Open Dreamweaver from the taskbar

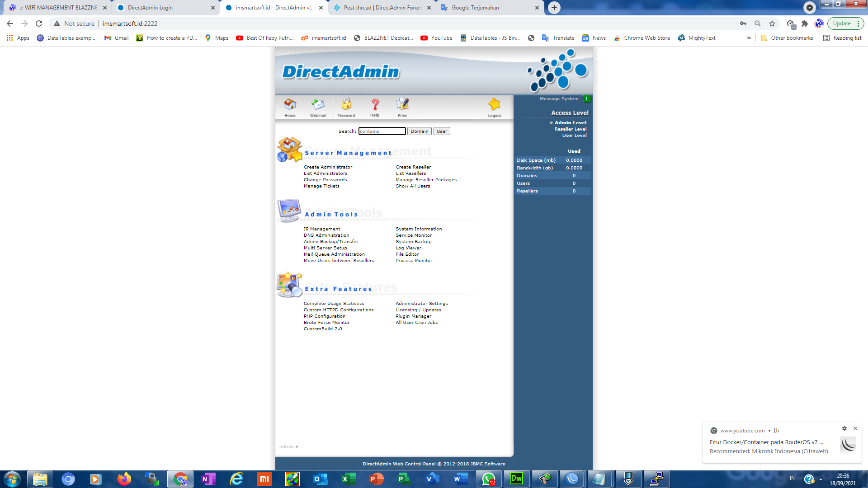click(x=516, y=479)
